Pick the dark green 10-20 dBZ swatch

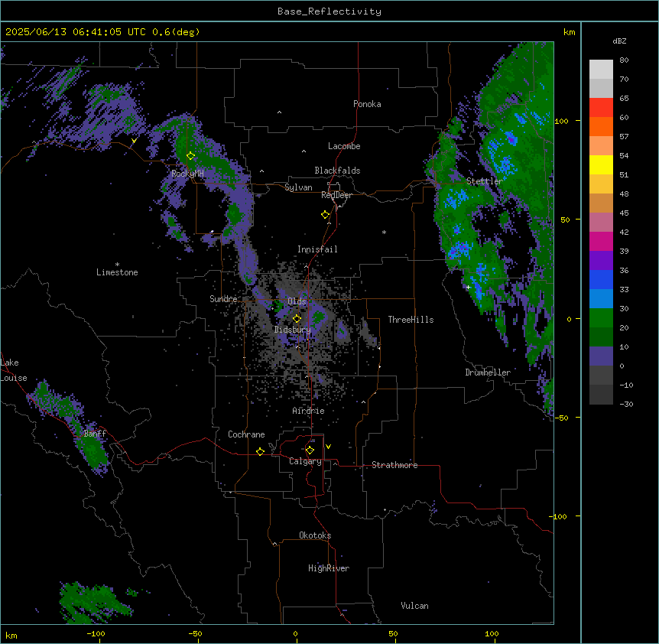click(601, 337)
